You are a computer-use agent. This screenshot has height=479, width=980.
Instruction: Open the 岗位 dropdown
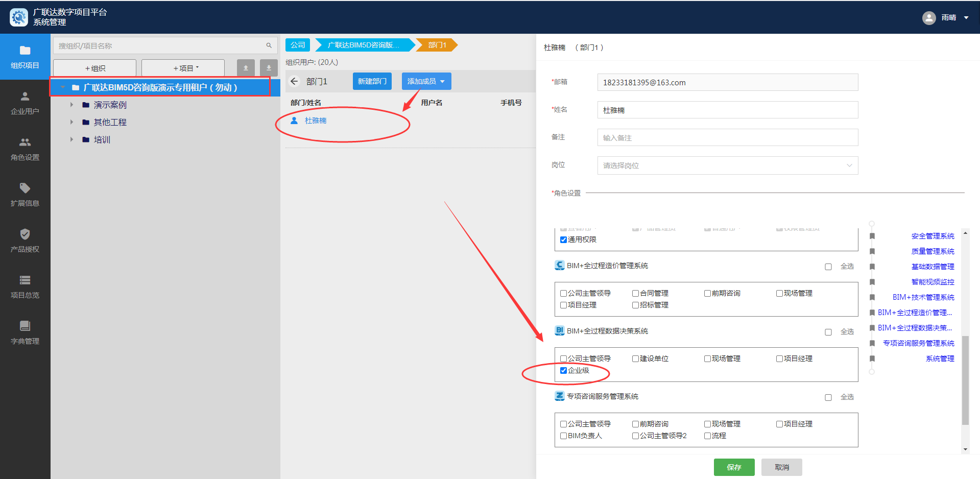coord(728,165)
